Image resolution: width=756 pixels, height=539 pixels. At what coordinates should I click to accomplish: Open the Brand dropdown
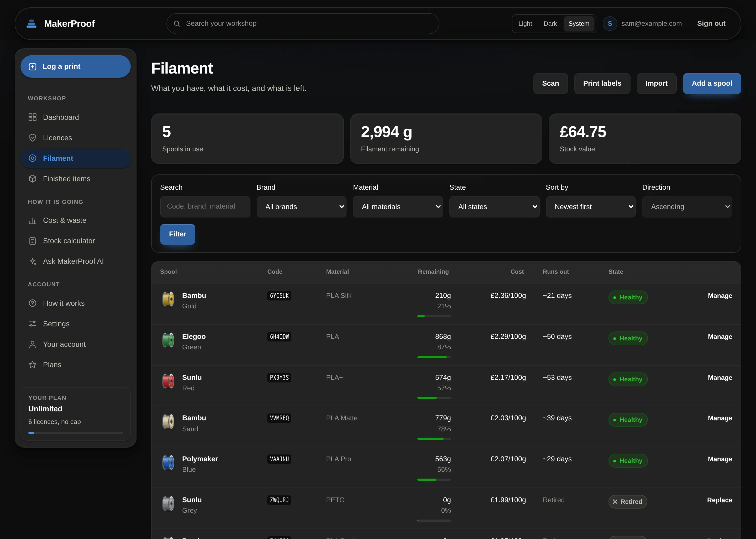pos(301,207)
